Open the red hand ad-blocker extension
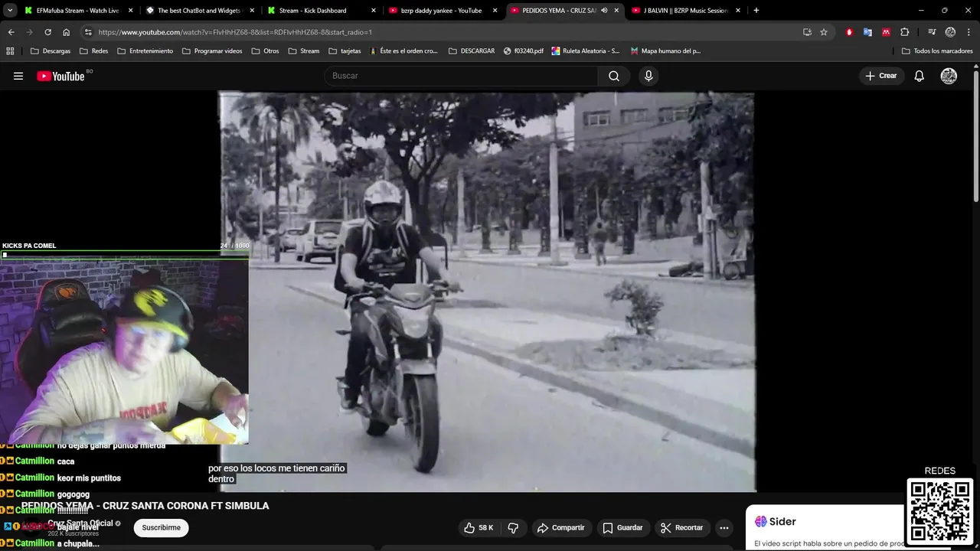Screen dimensions: 980x551 [849, 32]
